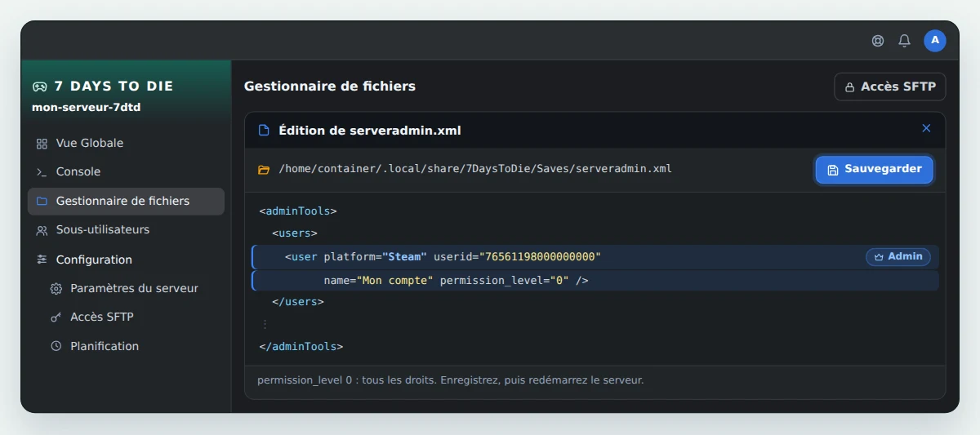This screenshot has width=980, height=435.
Task: Click the Sous-utilisateurs people icon
Action: [x=42, y=230]
